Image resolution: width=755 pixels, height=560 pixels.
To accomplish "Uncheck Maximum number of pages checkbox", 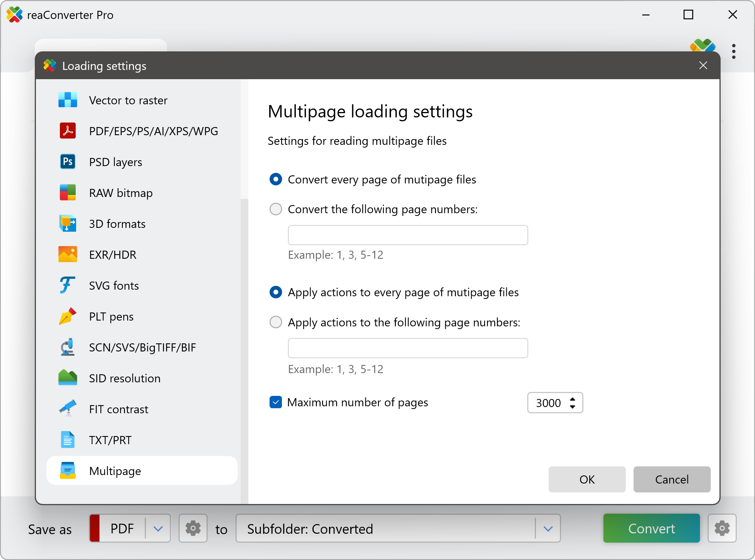I will (x=276, y=402).
